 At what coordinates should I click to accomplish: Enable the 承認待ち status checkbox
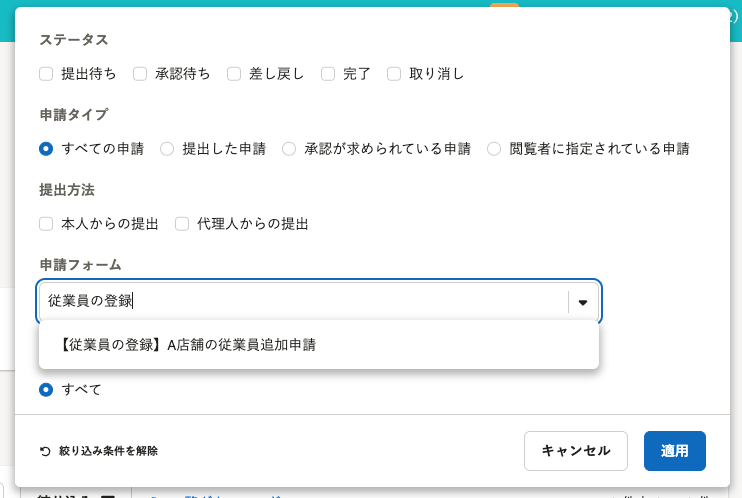point(140,73)
